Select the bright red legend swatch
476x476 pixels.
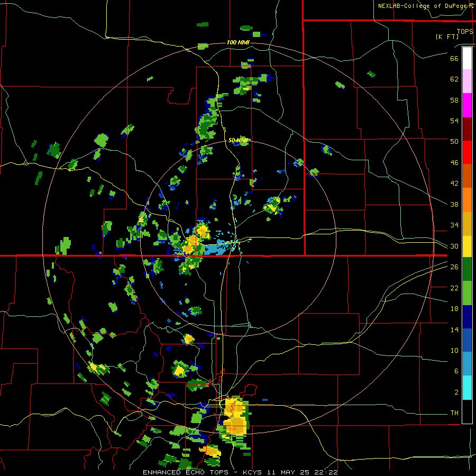tap(467, 152)
